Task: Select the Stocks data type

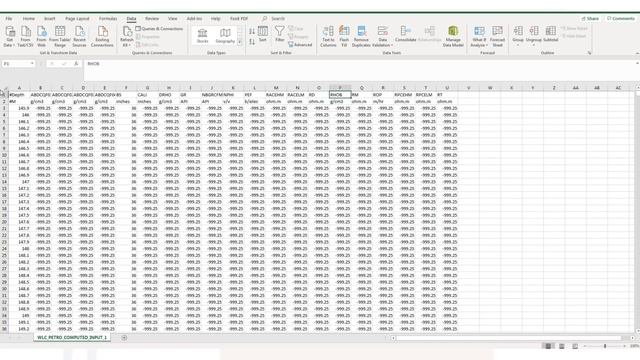Action: (202, 36)
